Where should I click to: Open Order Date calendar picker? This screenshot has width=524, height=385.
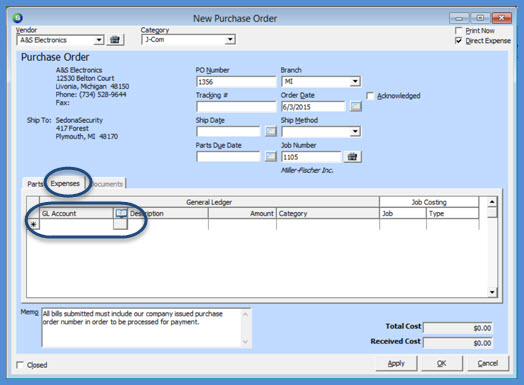pyautogui.click(x=356, y=107)
